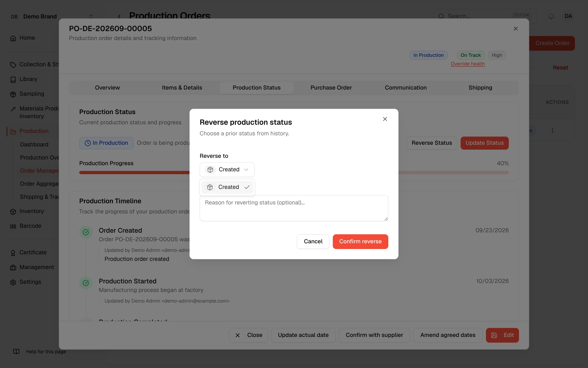The image size is (588, 368).
Task: Open the Overview tab
Action: pos(107,88)
